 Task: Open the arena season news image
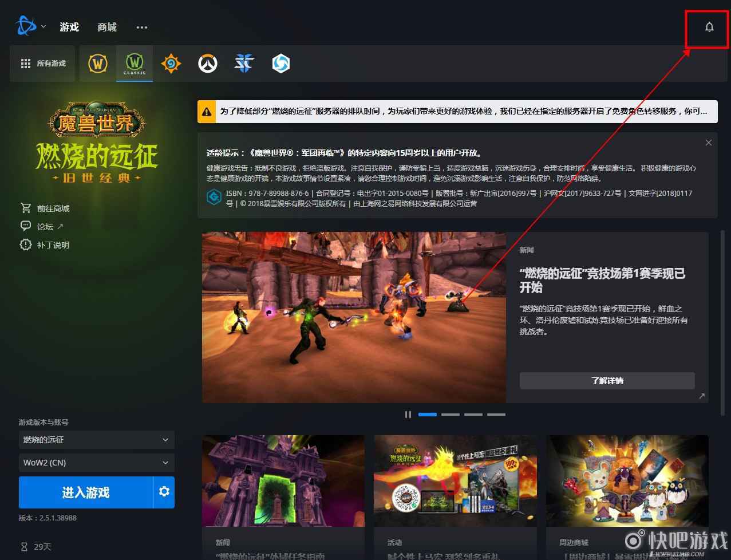click(x=354, y=317)
